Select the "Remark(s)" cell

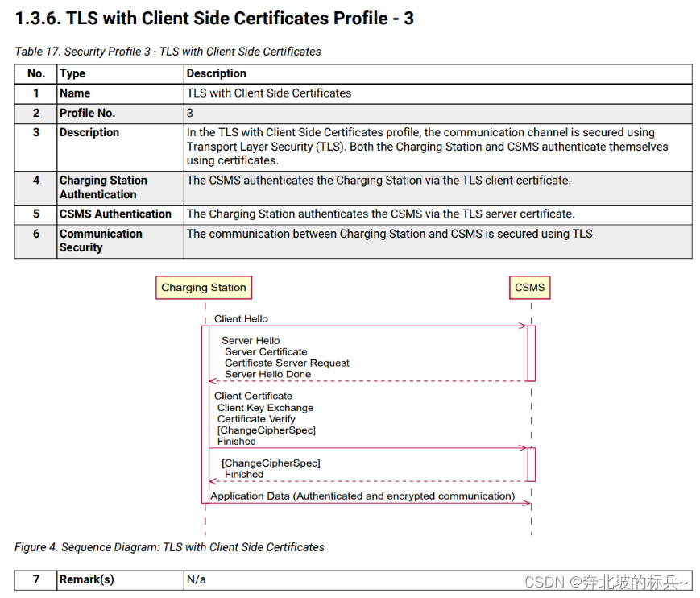(121, 580)
